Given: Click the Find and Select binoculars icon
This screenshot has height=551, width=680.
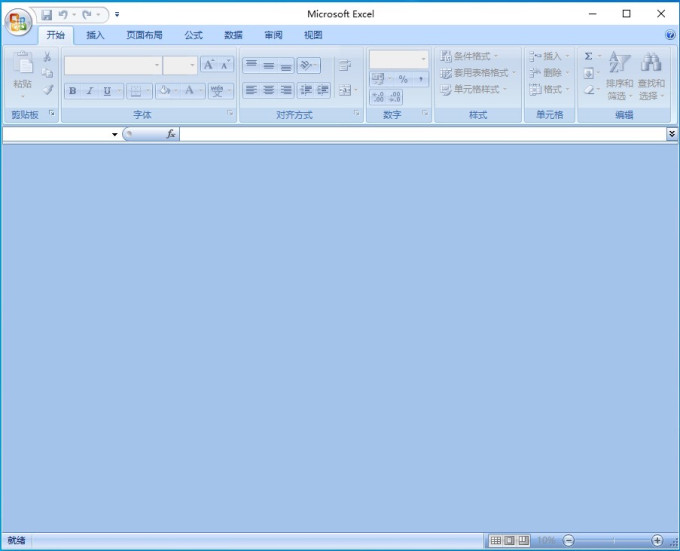Looking at the screenshot, I should [x=651, y=62].
